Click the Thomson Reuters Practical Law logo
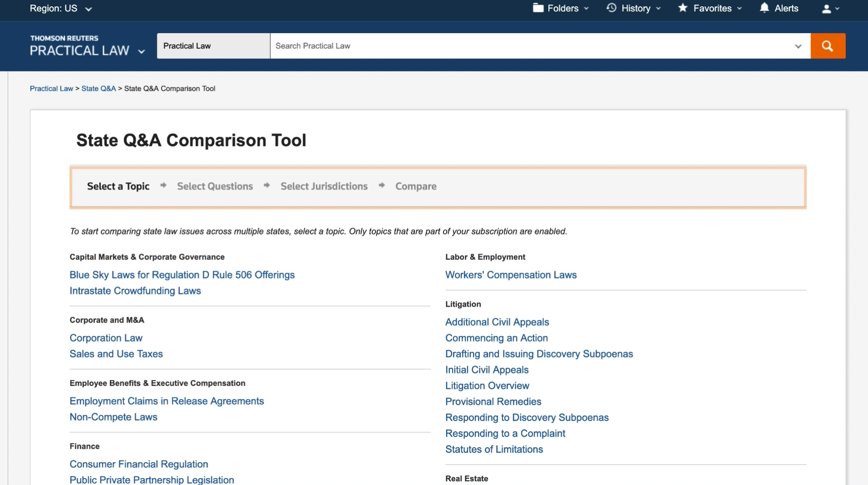868x485 pixels. pos(80,46)
